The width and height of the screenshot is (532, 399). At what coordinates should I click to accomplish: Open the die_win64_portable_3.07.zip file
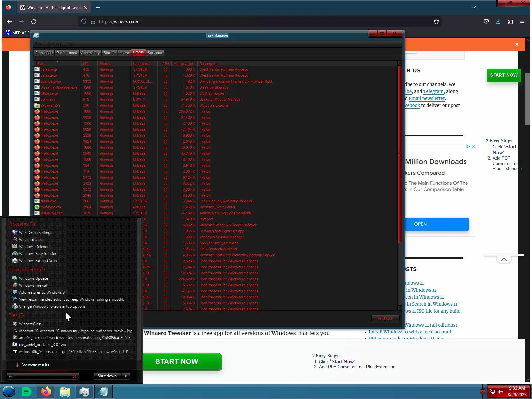(x=42, y=345)
